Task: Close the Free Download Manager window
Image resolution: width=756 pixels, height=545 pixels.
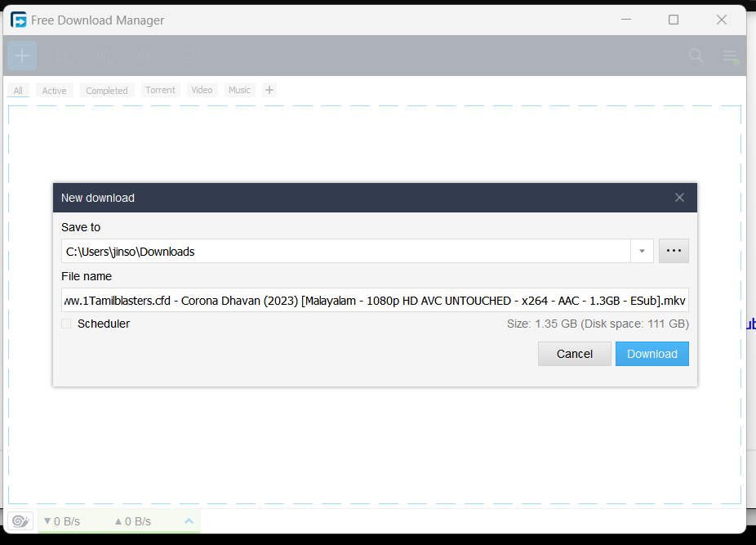Action: click(721, 20)
